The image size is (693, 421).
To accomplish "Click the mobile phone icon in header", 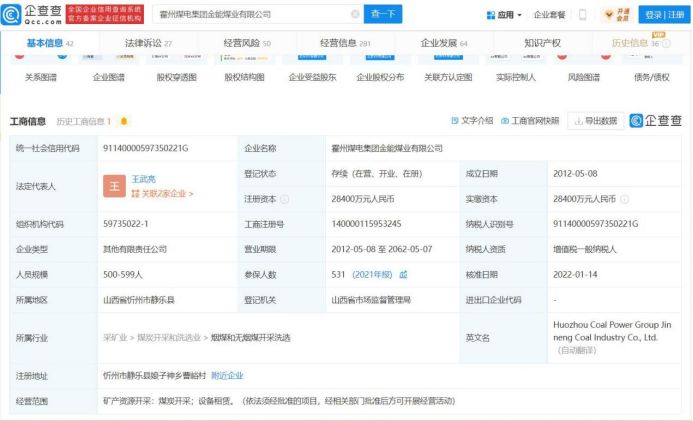I will tap(582, 15).
